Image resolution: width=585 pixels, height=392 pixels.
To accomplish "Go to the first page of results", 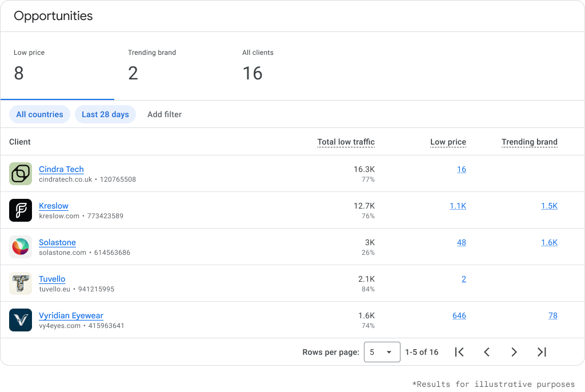I will tap(459, 352).
